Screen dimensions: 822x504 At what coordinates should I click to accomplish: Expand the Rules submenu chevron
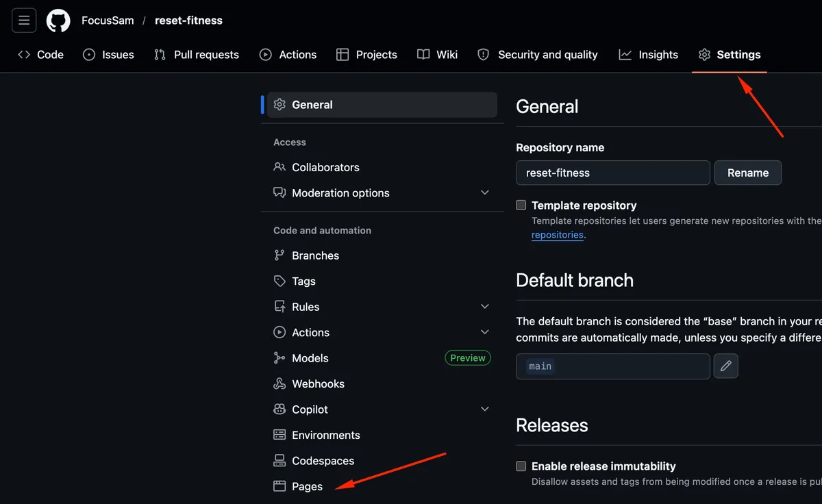pos(485,307)
